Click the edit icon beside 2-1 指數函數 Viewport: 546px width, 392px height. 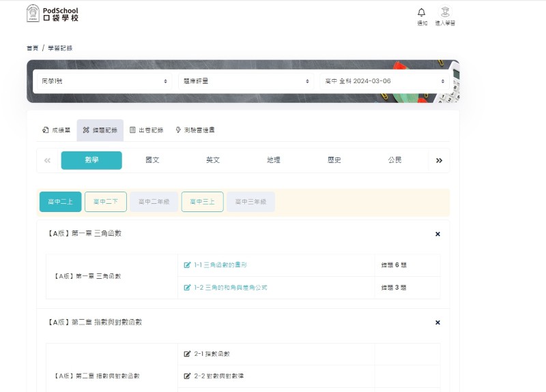pyautogui.click(x=187, y=354)
